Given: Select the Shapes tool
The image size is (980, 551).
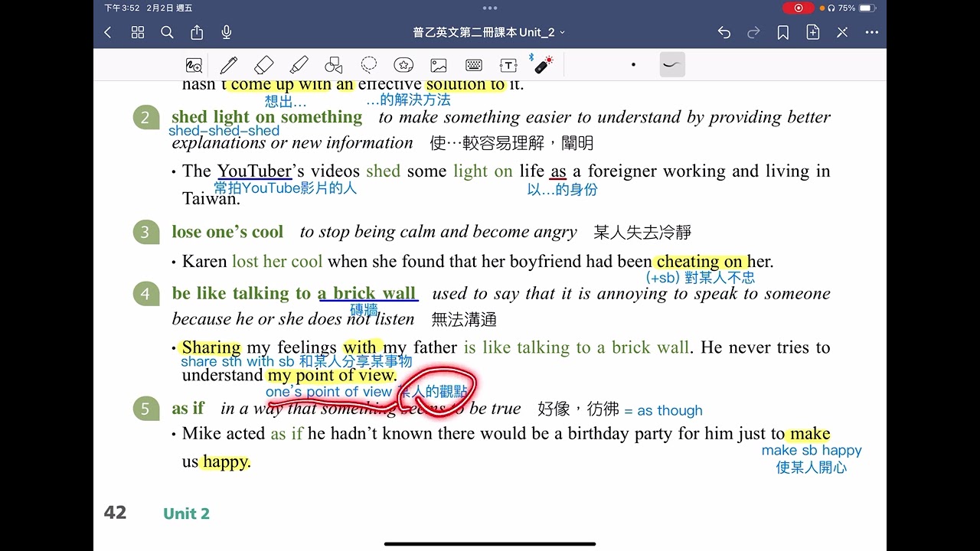Looking at the screenshot, I should pos(334,65).
